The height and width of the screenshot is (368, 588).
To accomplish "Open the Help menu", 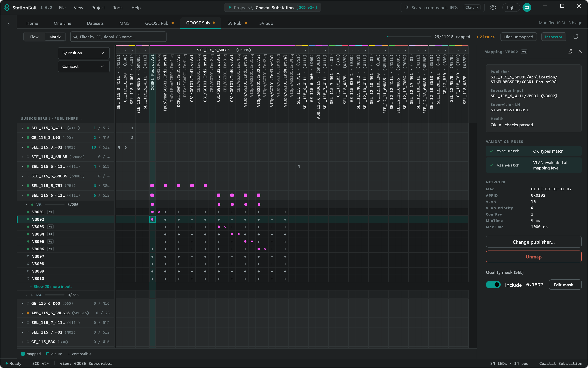I will click(136, 8).
